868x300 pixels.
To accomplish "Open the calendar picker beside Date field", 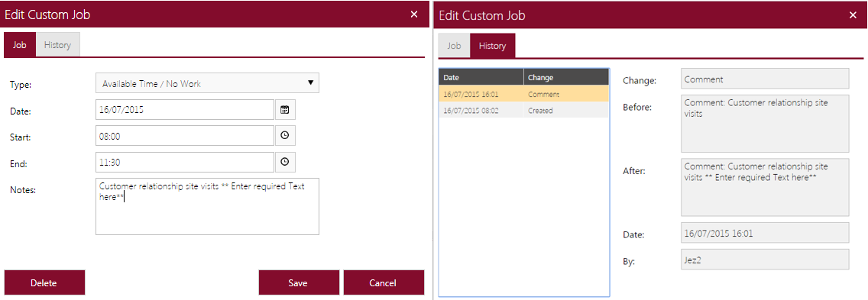I will click(285, 110).
